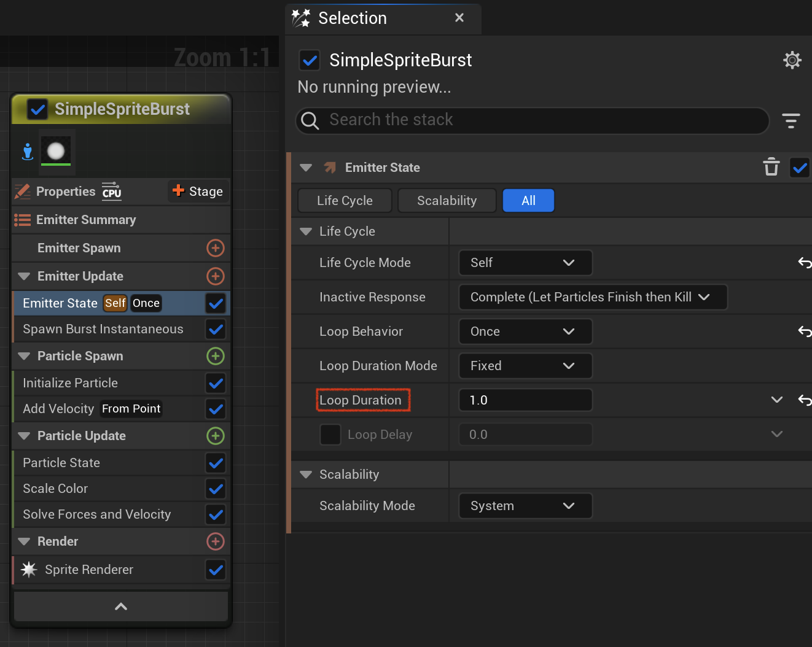Toggle SimpleSpriteBurst checkbox in Selection panel
This screenshot has height=647, width=812.
(x=310, y=60)
